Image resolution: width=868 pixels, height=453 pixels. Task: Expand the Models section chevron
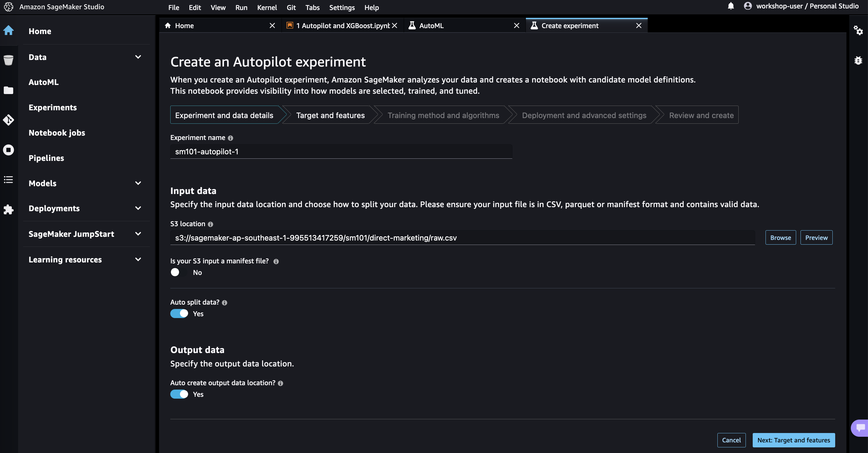pos(138,183)
